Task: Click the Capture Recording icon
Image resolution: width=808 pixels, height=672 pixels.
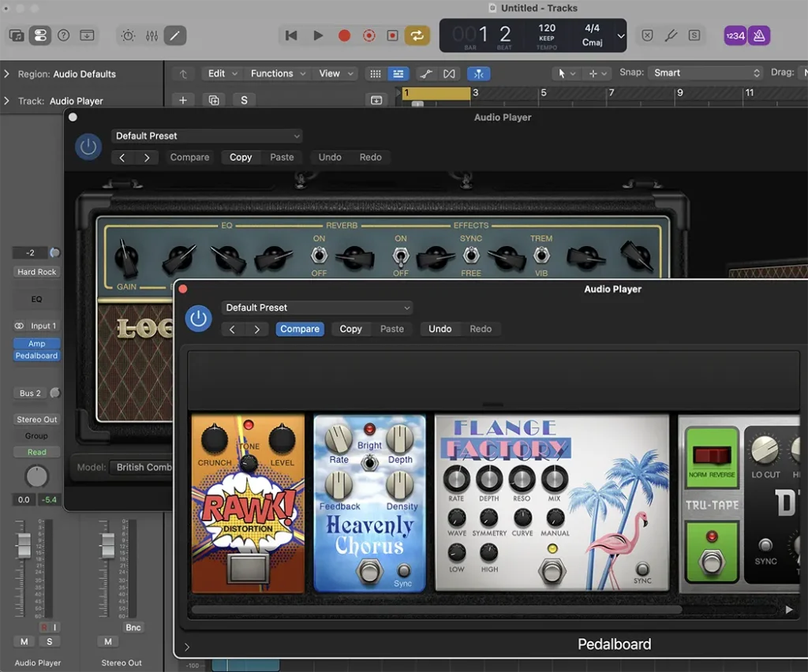Action: (x=393, y=35)
